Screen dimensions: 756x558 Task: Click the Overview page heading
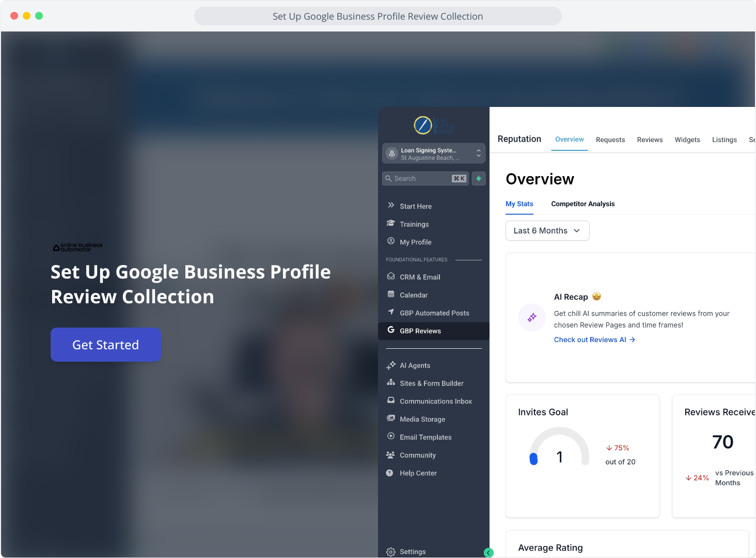(540, 179)
